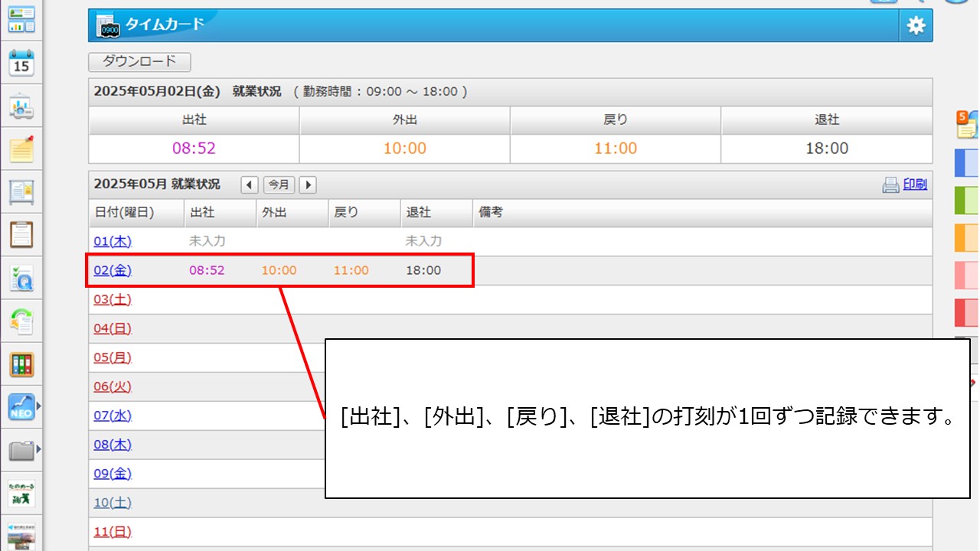Open the 08(木) date link
Image resolution: width=980 pixels, height=551 pixels.
[113, 445]
